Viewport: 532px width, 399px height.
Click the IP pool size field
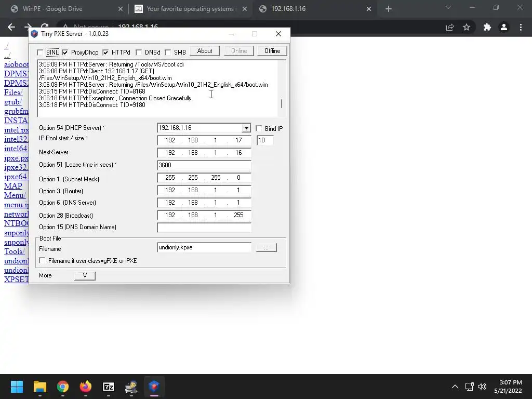[x=265, y=140]
